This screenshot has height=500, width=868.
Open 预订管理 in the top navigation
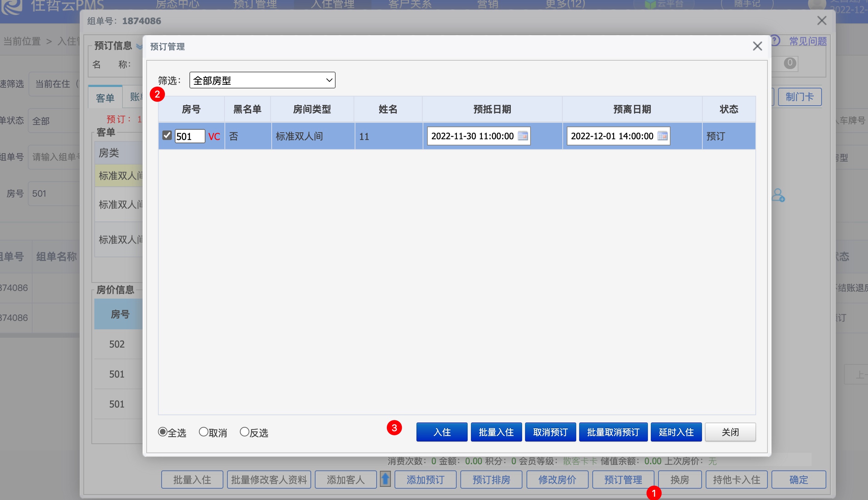255,4
